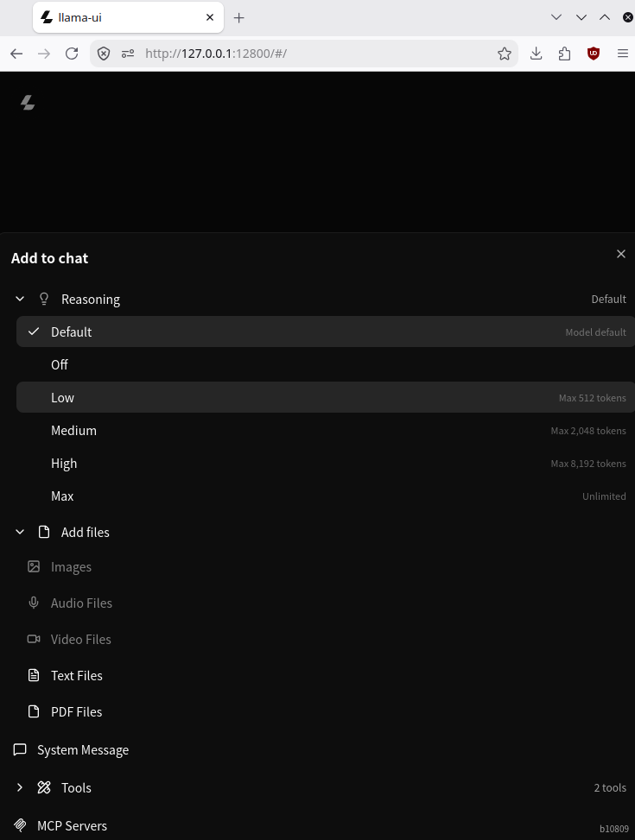Open the uBlock Origin extension icon
The image size is (635, 840).
[x=594, y=53]
